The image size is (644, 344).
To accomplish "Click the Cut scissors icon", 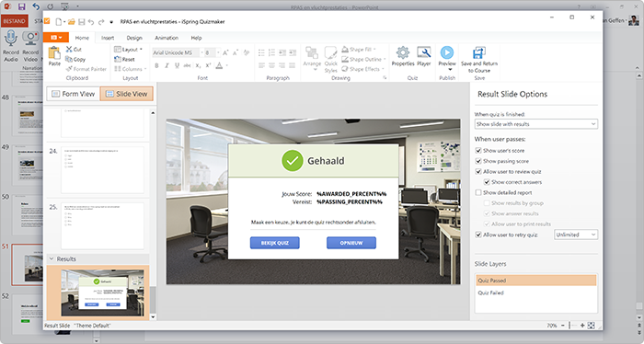I will click(x=69, y=50).
